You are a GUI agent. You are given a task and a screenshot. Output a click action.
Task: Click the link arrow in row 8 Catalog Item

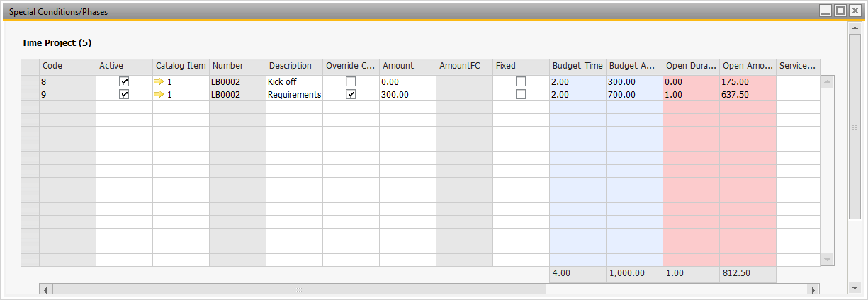[x=159, y=81]
